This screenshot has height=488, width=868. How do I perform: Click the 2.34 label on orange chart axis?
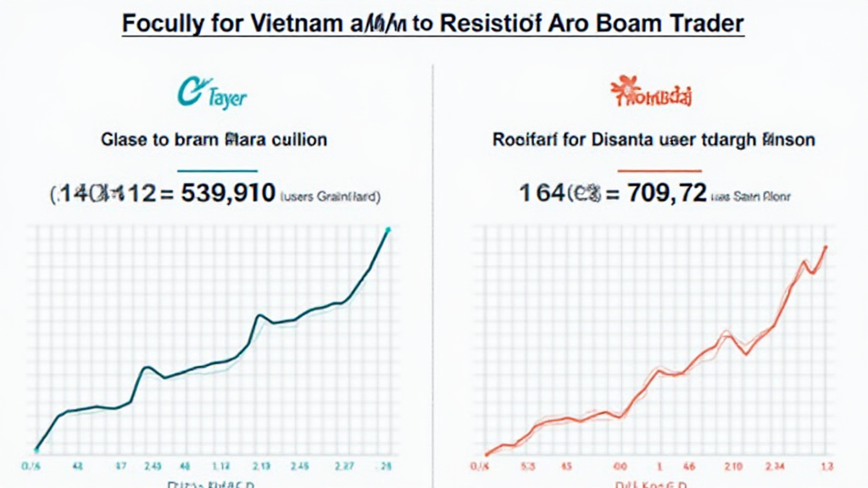(777, 466)
